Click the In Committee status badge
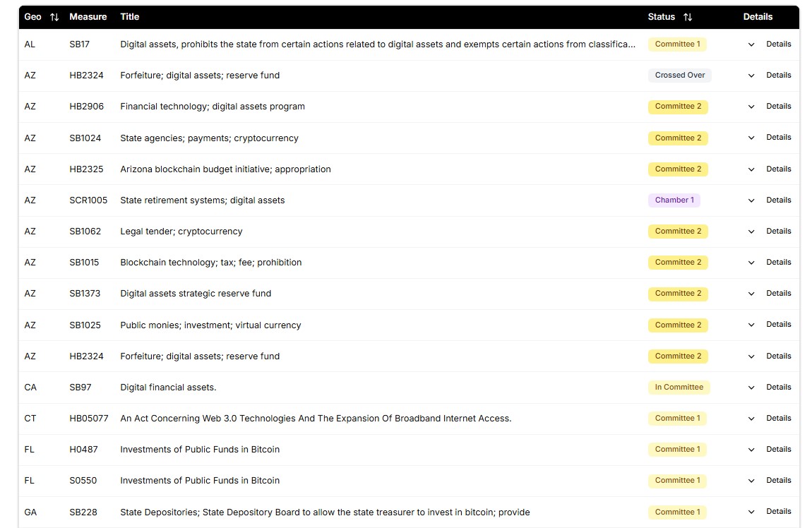812x528 pixels. (679, 387)
